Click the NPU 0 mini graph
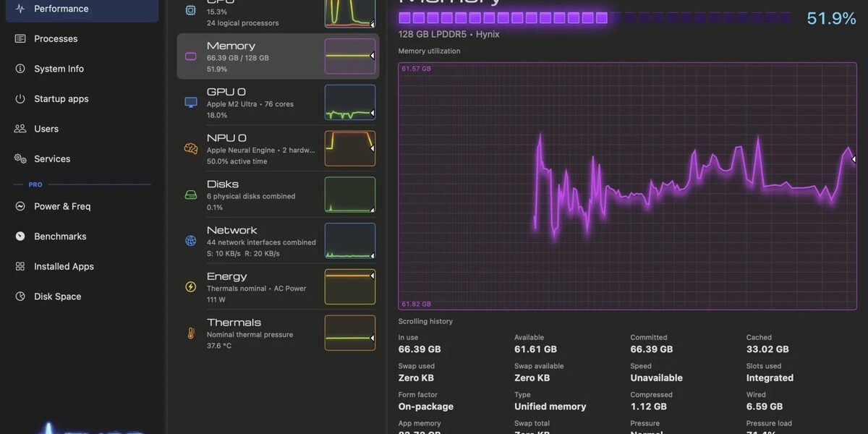The height and width of the screenshot is (434, 868). point(350,149)
